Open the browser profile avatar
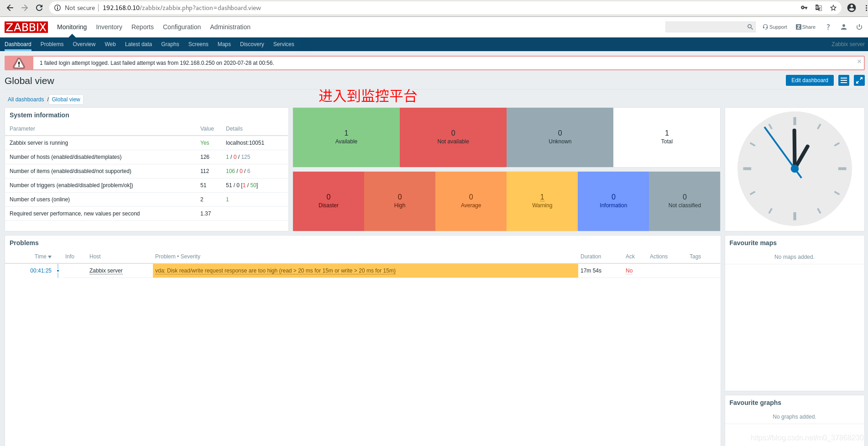Screen dimensions: 868x446 [x=852, y=8]
